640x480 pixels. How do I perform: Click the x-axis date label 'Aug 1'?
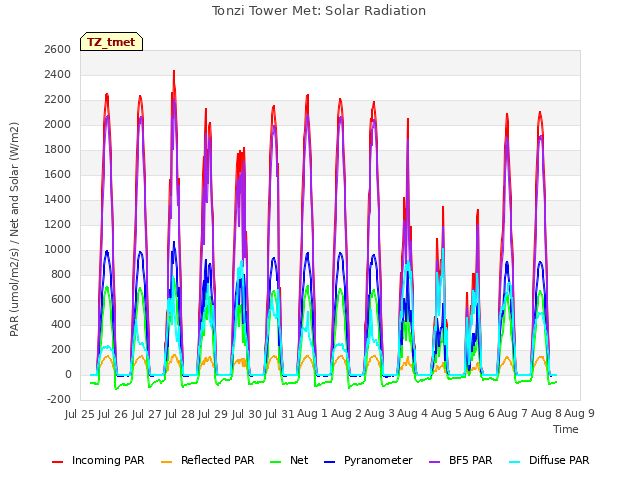[x=312, y=414]
